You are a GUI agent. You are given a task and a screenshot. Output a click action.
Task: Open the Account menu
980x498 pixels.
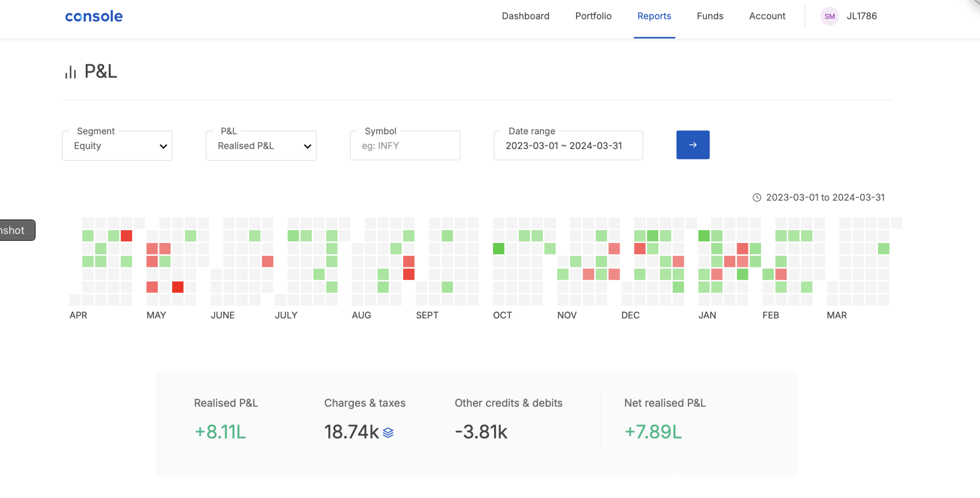coord(767,16)
